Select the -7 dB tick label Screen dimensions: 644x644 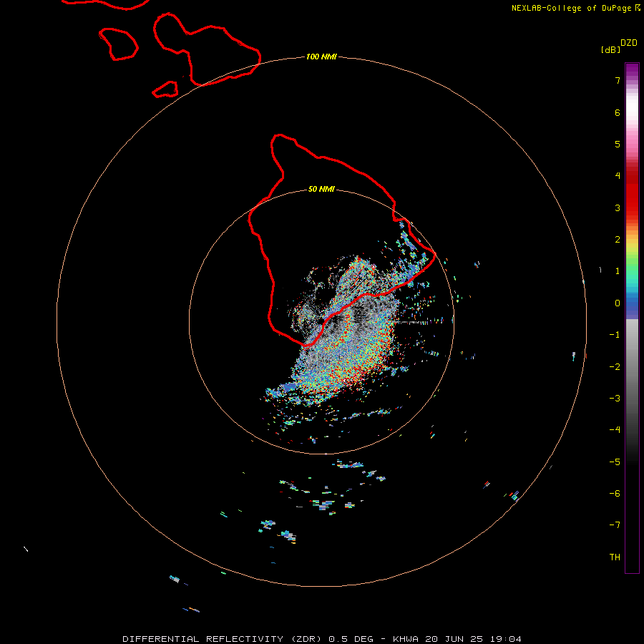coord(615,525)
